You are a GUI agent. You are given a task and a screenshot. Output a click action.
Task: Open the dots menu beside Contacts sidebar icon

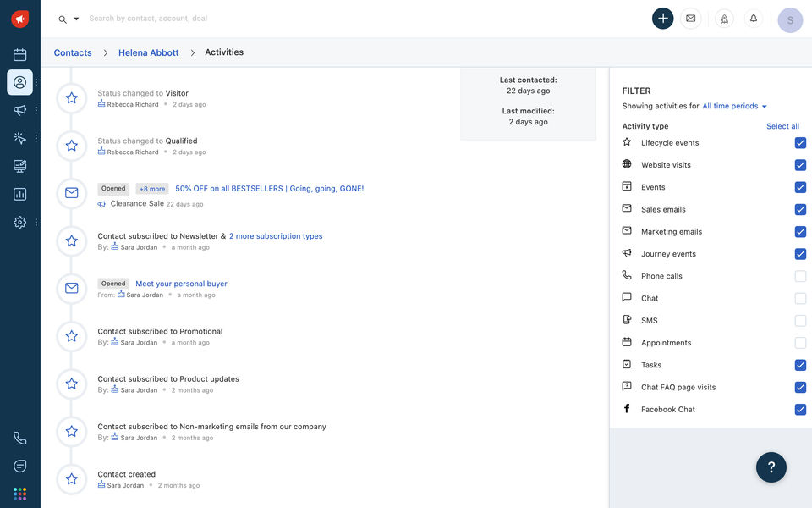pos(36,82)
